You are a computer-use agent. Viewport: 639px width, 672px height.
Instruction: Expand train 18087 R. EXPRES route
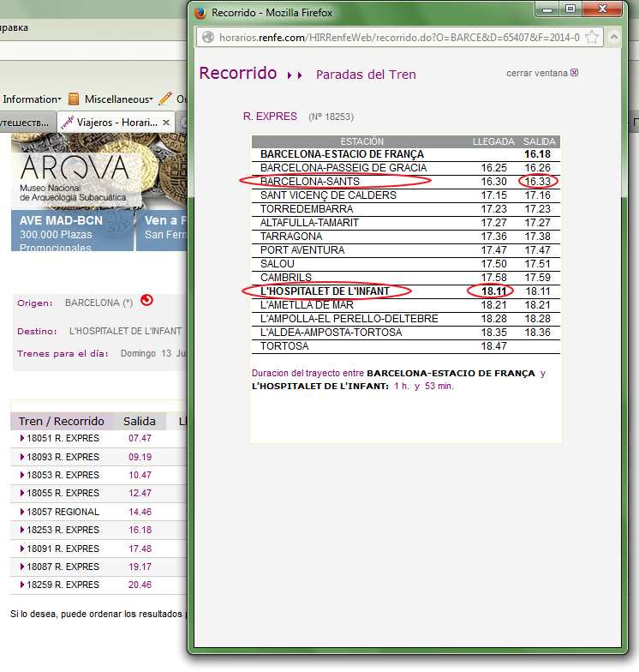(22, 567)
